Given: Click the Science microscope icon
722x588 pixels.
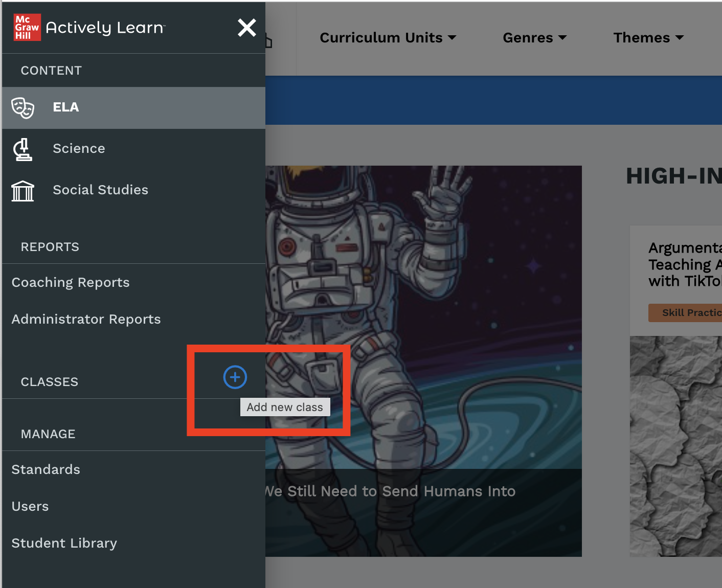Looking at the screenshot, I should point(23,149).
